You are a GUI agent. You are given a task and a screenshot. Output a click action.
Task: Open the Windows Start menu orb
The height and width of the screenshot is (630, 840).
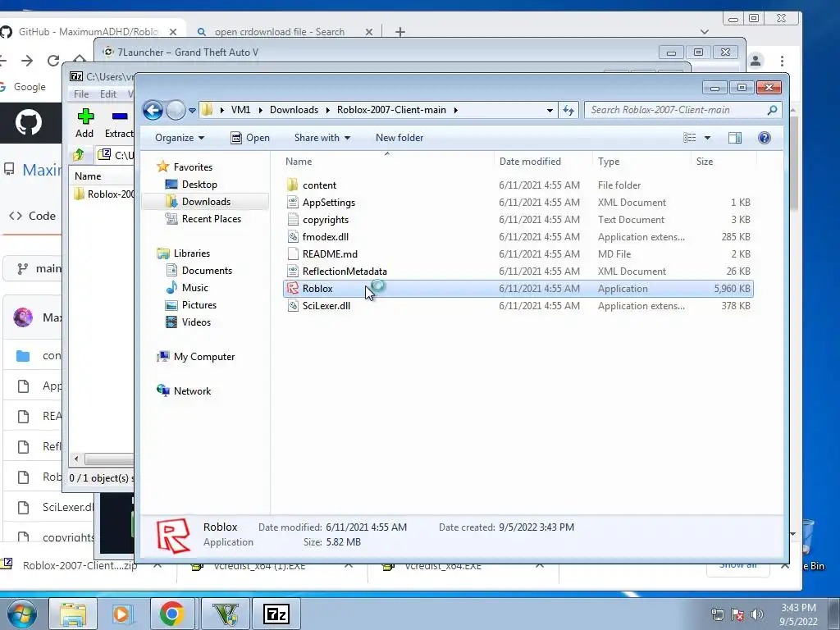(x=21, y=614)
